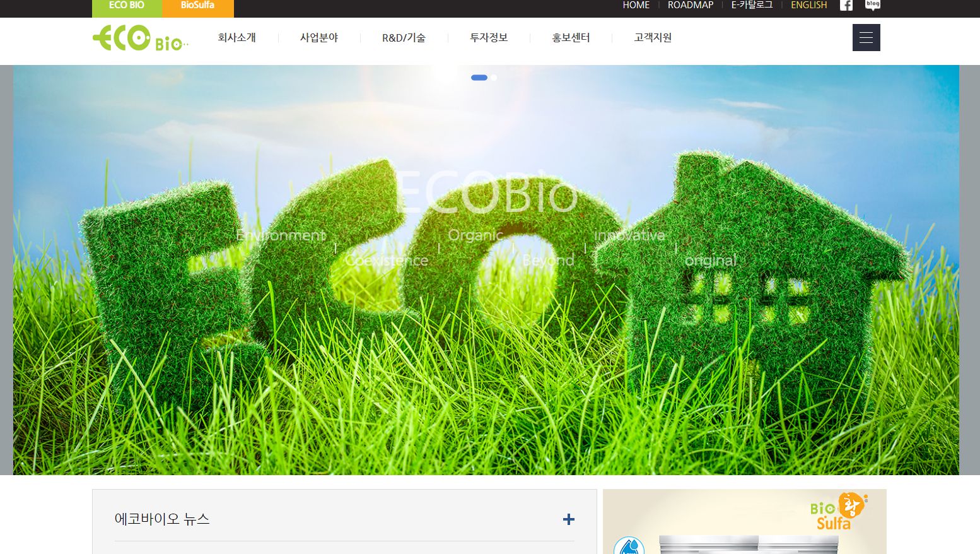Open the company's Facebook page icon
980x554 pixels.
tap(846, 5)
